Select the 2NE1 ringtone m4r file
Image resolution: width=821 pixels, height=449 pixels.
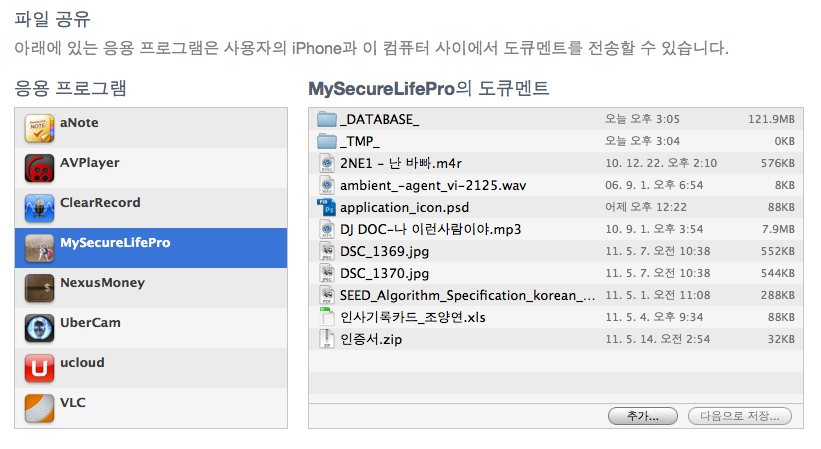(x=556, y=163)
